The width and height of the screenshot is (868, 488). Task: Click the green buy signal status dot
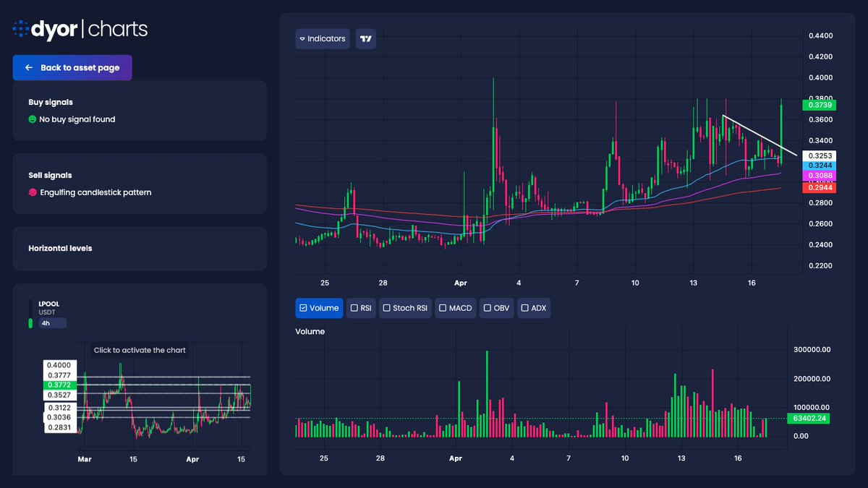click(x=31, y=119)
